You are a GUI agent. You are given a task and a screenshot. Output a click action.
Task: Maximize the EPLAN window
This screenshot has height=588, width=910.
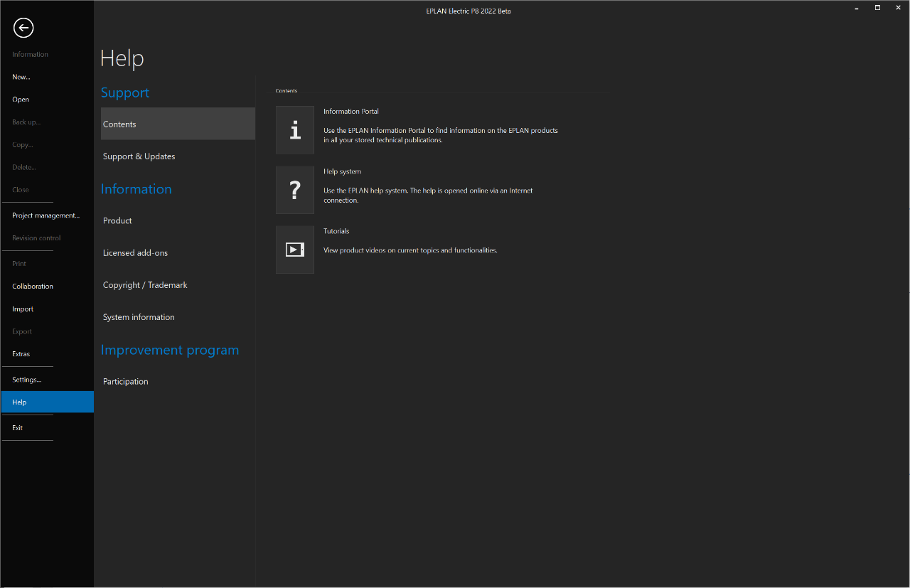[x=877, y=7]
